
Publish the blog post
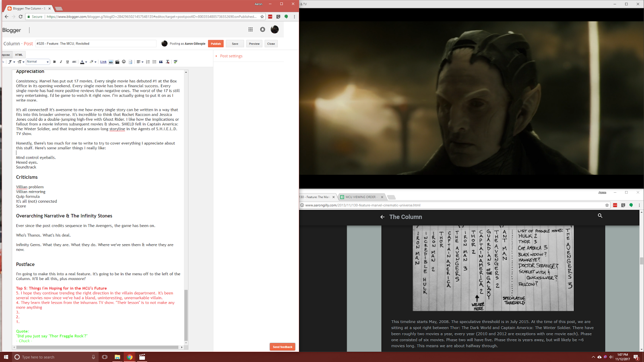[x=216, y=43]
